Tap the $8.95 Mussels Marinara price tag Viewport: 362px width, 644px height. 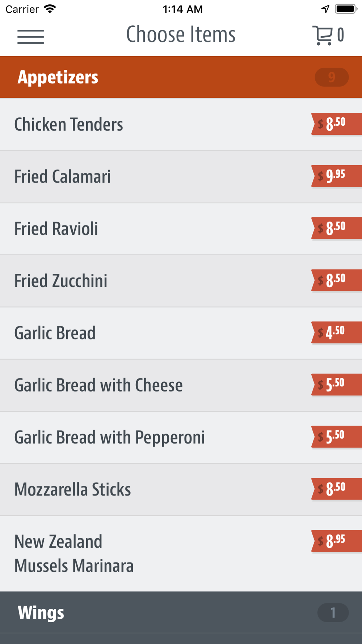[337, 541]
